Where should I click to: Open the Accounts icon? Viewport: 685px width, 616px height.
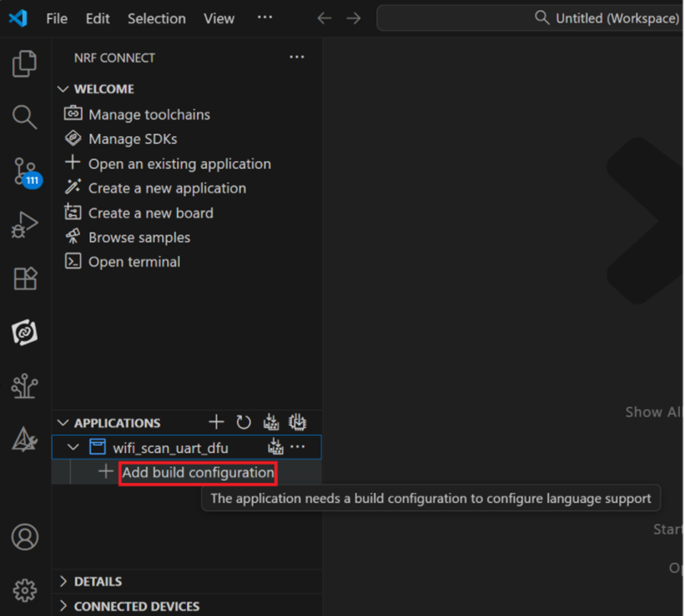point(25,537)
